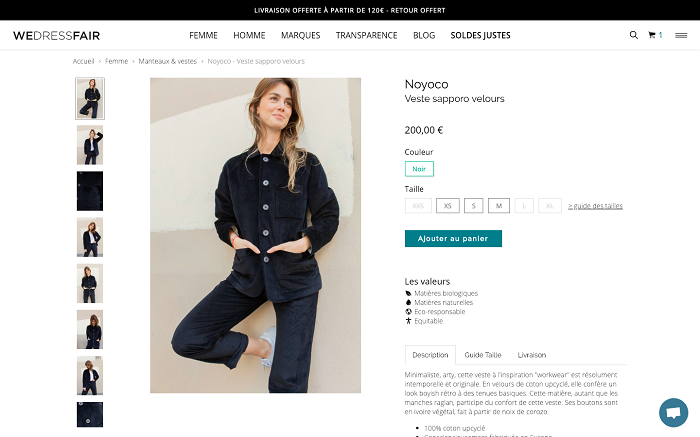Viewport: 700px width, 437px height.
Task: Click the WeDressFair logo
Action: pyautogui.click(x=56, y=36)
